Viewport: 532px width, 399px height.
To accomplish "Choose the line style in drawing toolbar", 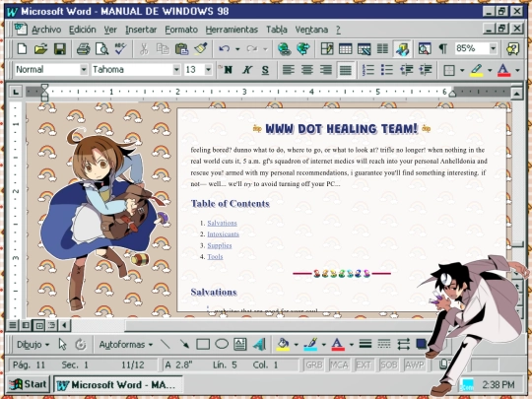I will [x=366, y=345].
